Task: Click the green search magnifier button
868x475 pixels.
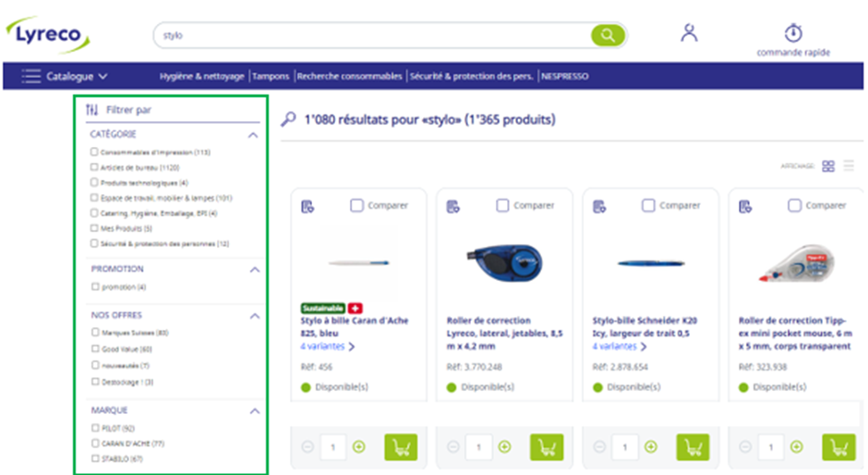Action: coord(608,35)
